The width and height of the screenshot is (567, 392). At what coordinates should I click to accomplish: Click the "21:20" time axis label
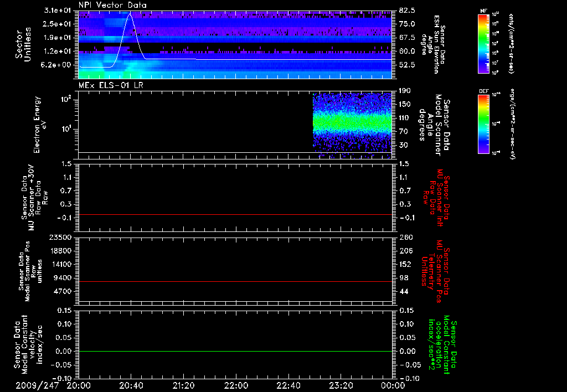click(183, 385)
